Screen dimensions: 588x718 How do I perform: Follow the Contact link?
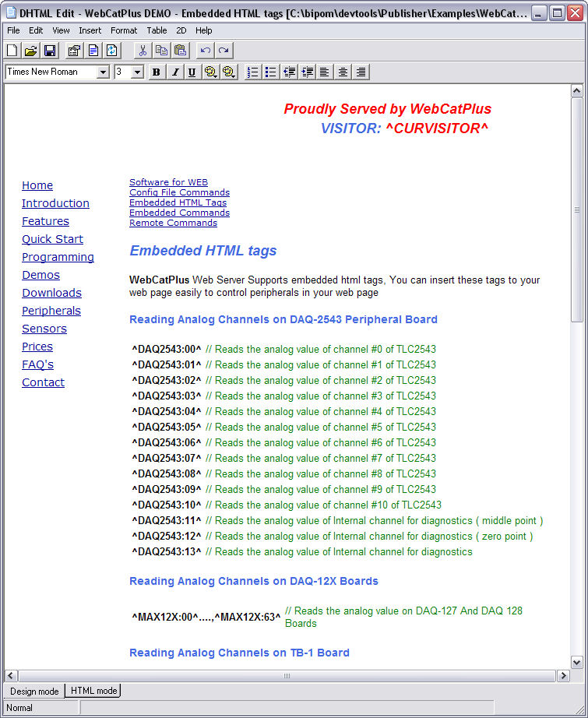(x=43, y=382)
